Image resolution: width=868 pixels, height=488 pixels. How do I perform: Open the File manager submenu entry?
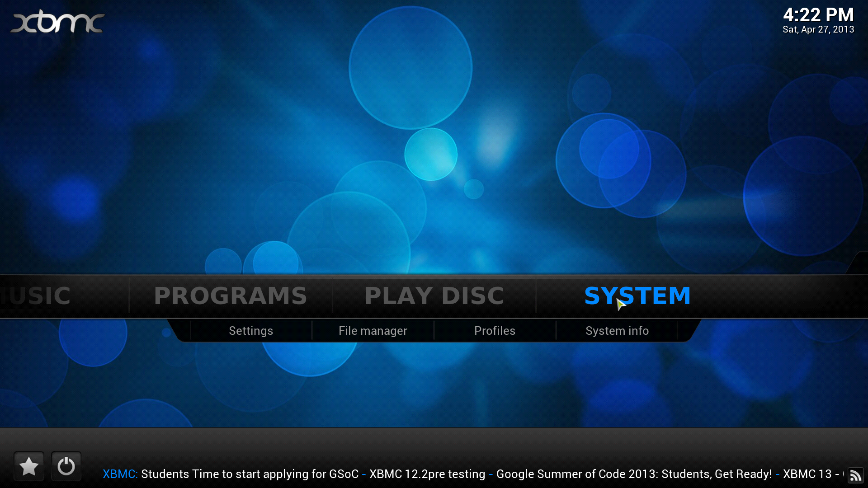click(x=373, y=331)
